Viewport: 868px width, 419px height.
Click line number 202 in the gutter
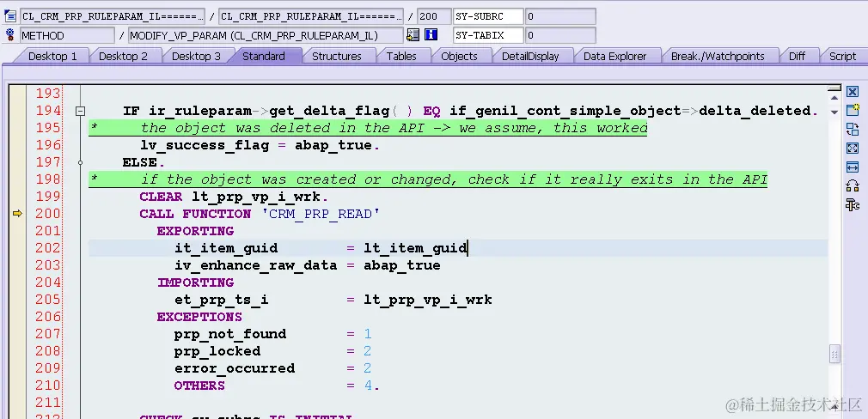tap(48, 248)
